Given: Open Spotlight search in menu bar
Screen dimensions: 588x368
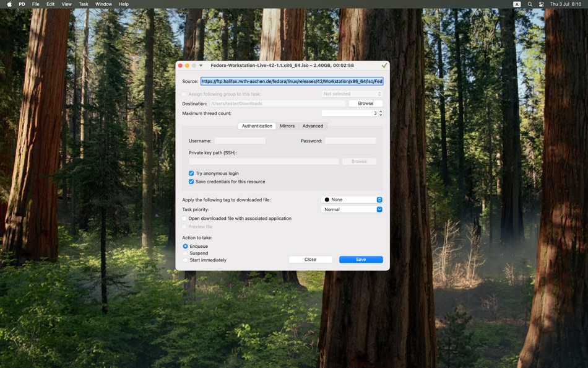Looking at the screenshot, I should pyautogui.click(x=530, y=4).
